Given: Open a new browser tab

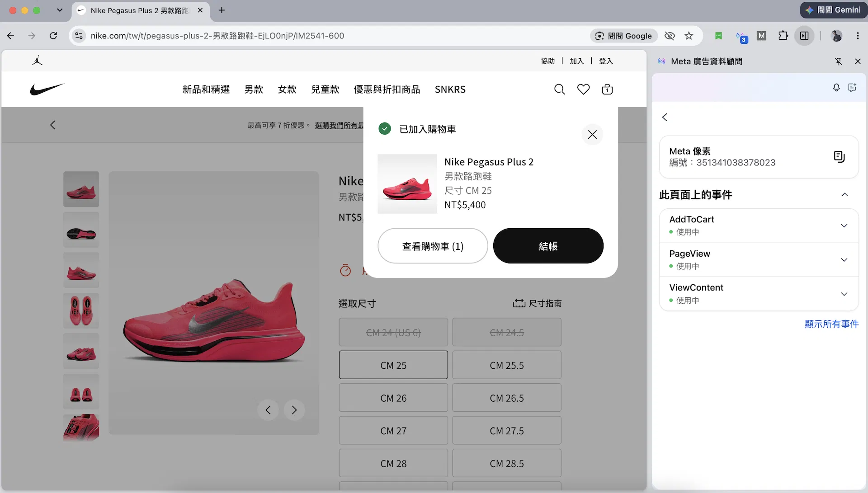Looking at the screenshot, I should coord(222,10).
